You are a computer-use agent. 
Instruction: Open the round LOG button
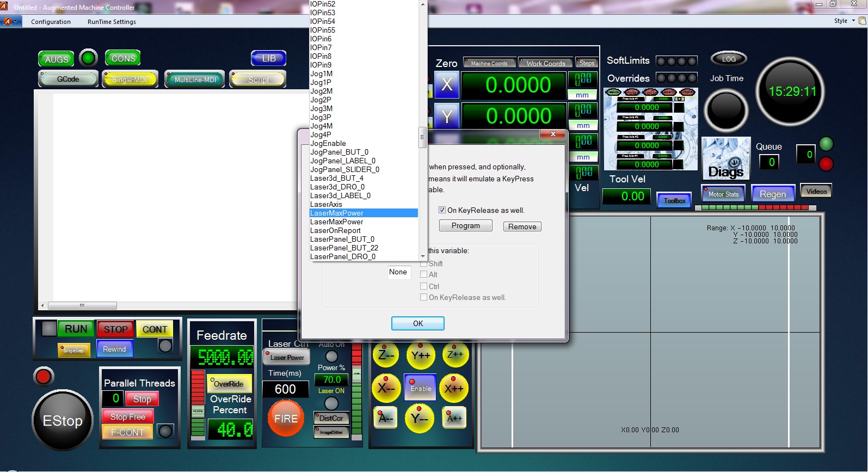pyautogui.click(x=728, y=59)
